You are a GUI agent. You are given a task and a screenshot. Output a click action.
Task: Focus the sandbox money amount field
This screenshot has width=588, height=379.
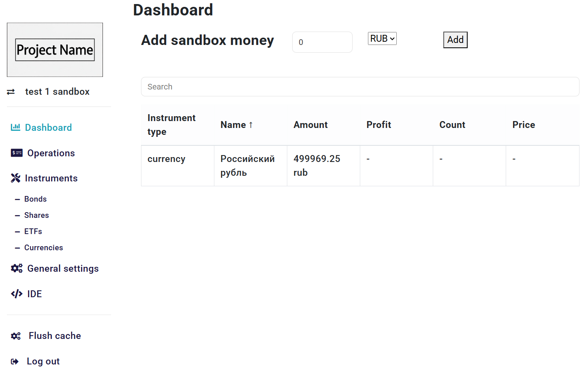(x=322, y=42)
